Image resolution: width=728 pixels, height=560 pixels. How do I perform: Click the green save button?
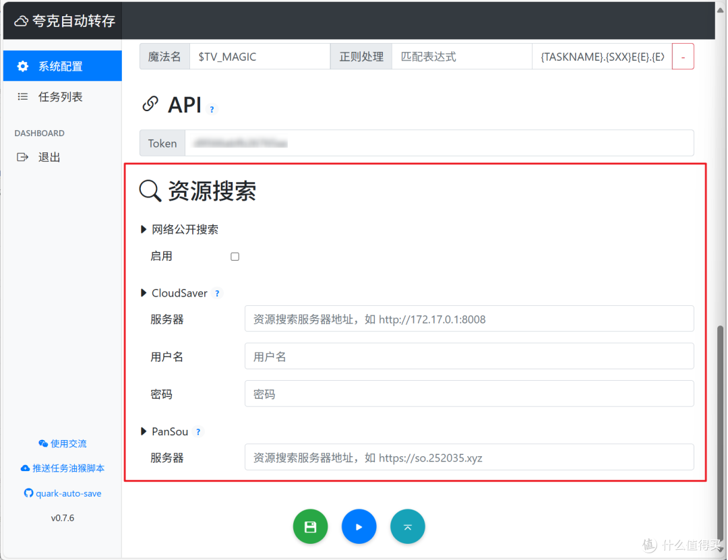click(310, 526)
